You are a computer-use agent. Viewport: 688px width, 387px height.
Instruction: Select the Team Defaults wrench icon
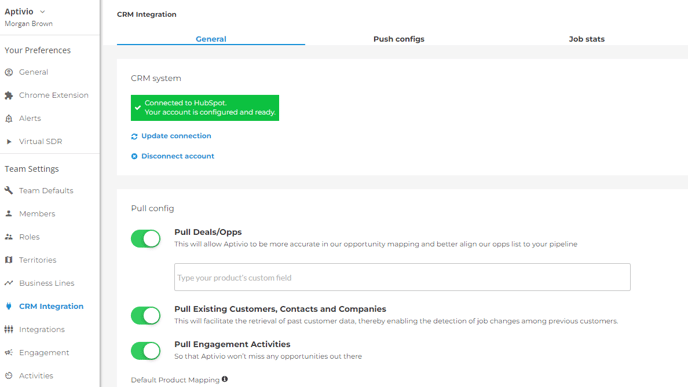tap(9, 190)
